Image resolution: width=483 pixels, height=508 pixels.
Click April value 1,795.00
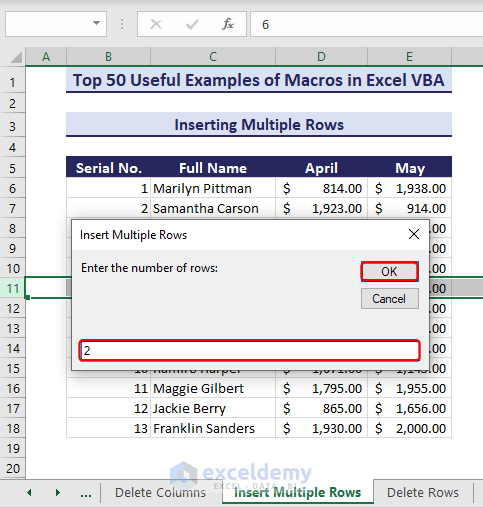tap(321, 388)
